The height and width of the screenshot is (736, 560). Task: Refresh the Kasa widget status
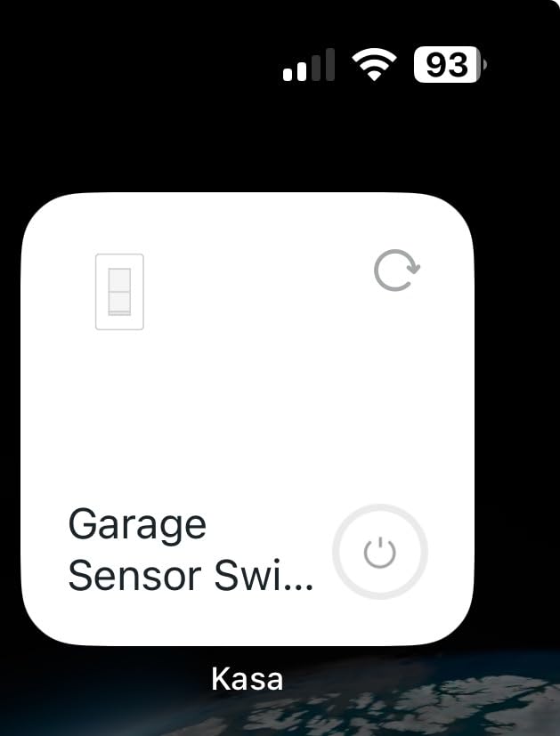coord(397,271)
